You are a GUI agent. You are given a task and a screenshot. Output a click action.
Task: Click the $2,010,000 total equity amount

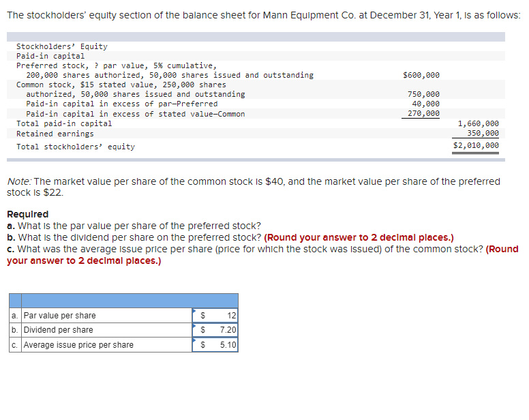[x=476, y=145]
